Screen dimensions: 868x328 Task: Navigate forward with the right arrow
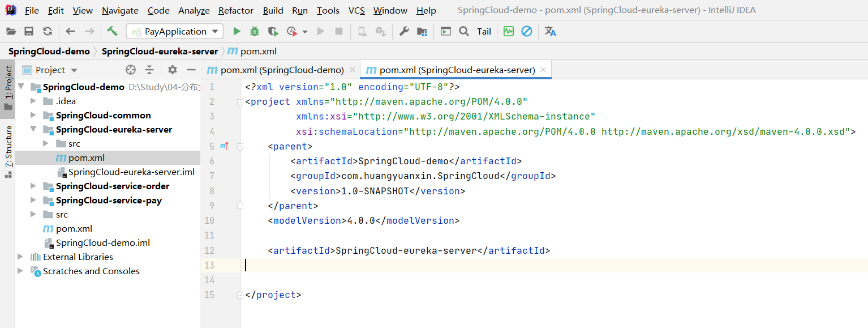(x=89, y=32)
